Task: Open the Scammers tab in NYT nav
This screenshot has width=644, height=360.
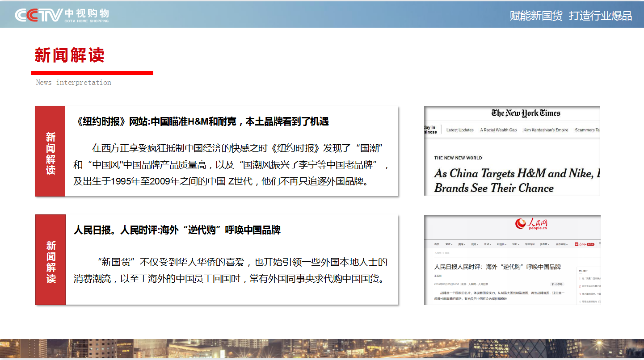Action: coord(587,130)
